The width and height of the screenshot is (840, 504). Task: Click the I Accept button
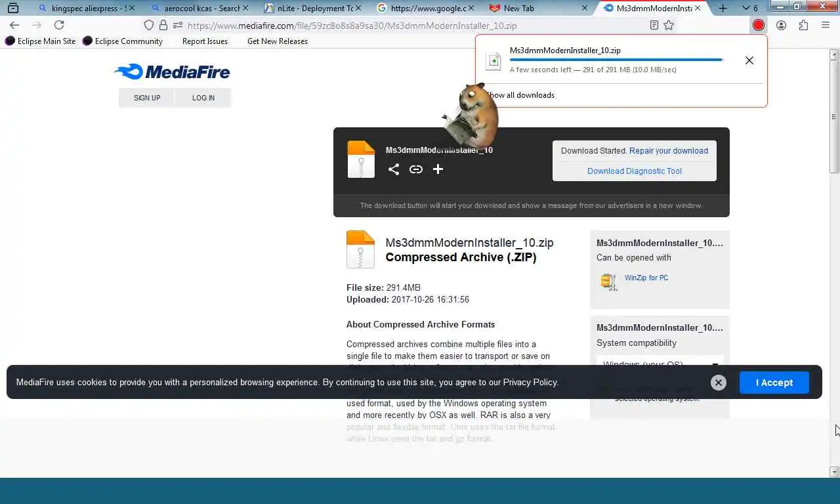click(x=774, y=383)
